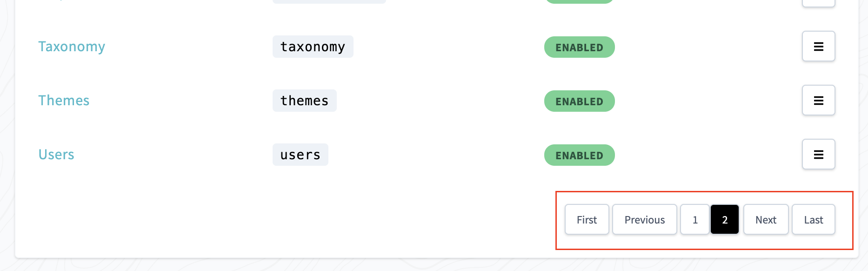Expand the row options for Taxonomy

(818, 46)
